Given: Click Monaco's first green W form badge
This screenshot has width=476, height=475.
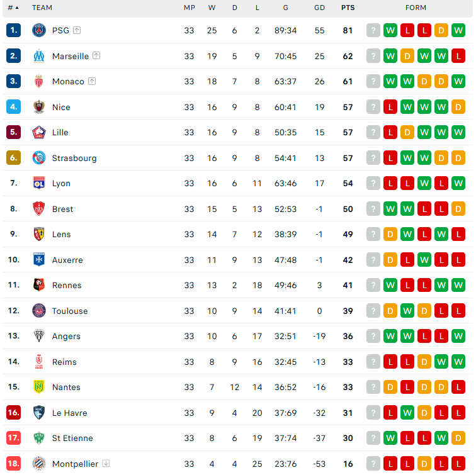Looking at the screenshot, I should tap(390, 81).
